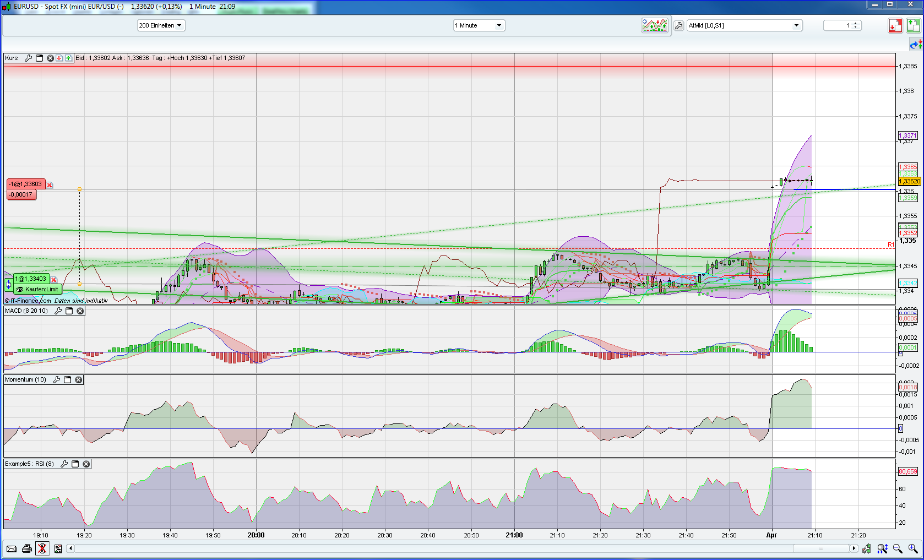This screenshot has height=560, width=924.
Task: Open wrench settings beside AtMkt dropdown
Action: point(679,25)
